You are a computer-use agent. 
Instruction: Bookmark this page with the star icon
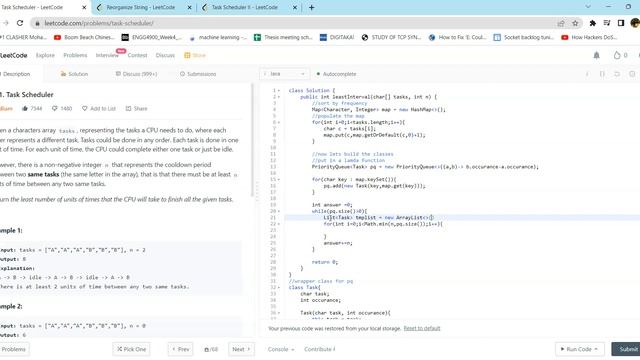(x=575, y=23)
